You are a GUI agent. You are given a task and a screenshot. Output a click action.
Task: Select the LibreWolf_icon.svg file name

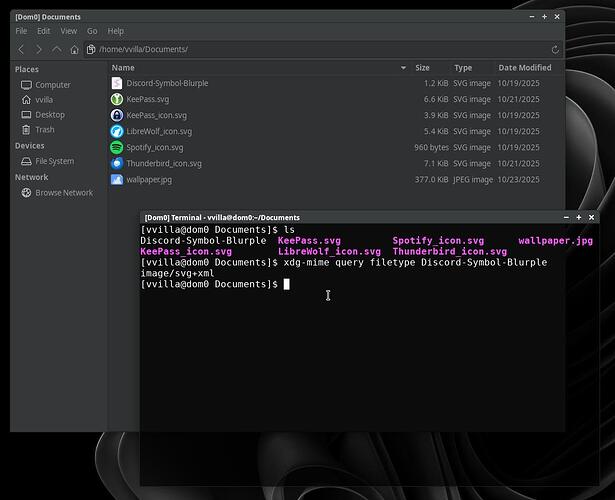159,131
